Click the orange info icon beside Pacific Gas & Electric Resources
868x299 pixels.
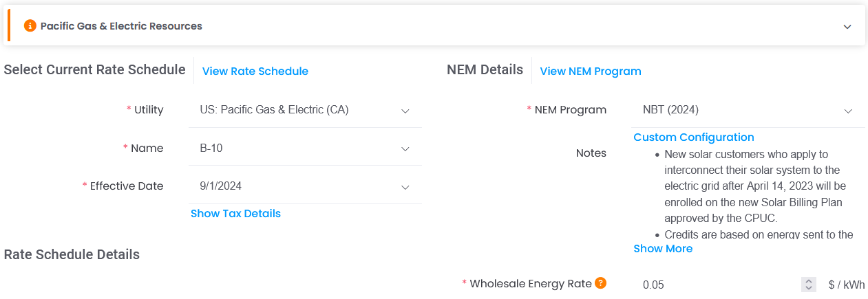pos(30,25)
